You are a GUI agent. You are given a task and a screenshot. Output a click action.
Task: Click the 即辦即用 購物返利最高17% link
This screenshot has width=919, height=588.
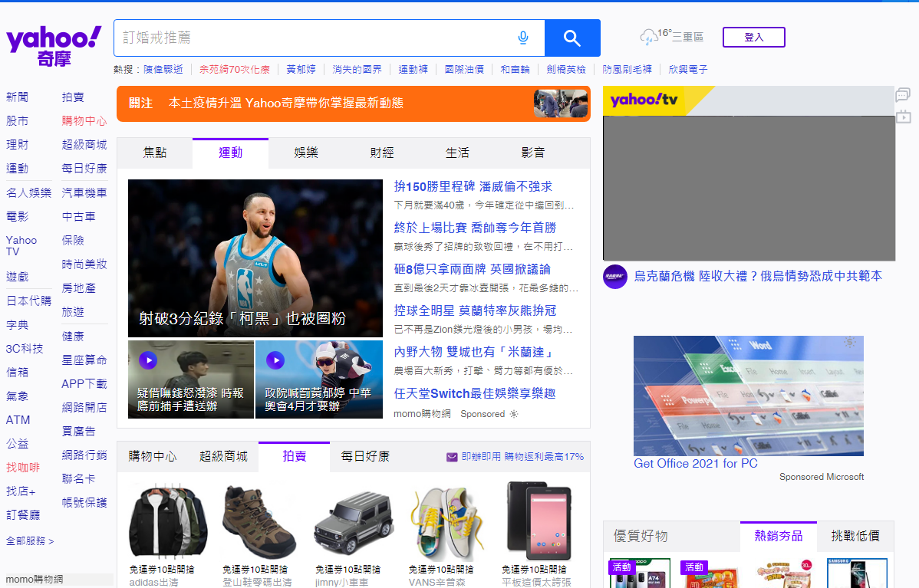click(x=522, y=457)
